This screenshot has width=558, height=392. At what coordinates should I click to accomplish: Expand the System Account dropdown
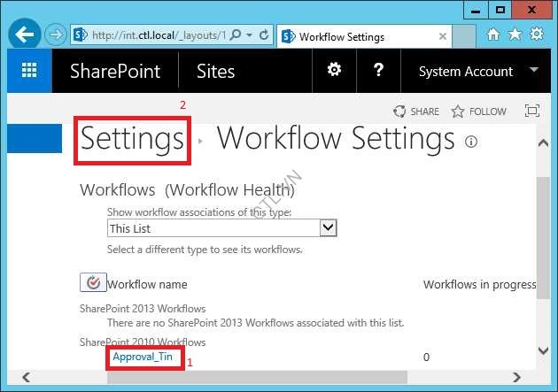[x=533, y=71]
